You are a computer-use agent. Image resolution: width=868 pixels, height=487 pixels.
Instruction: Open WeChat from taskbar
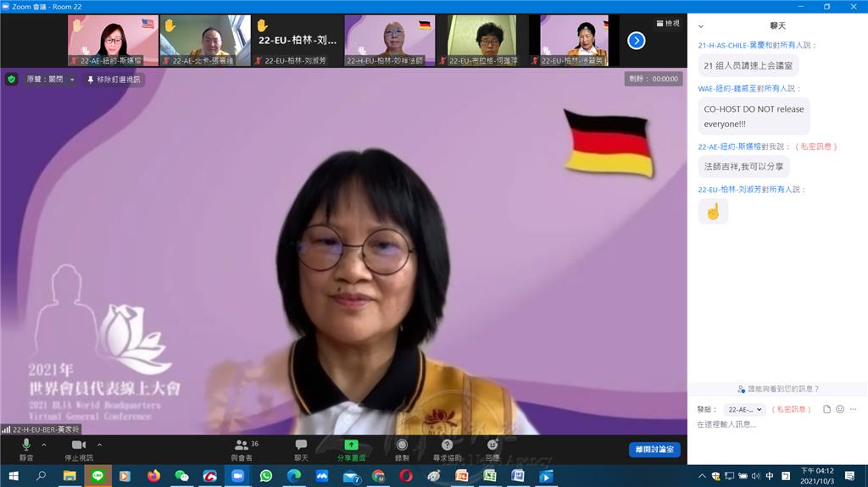point(181,476)
